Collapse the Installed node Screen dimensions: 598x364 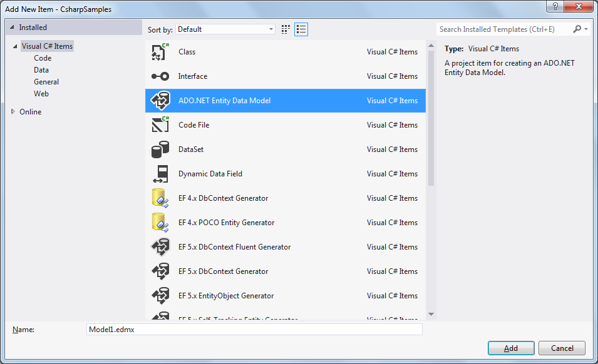[12, 28]
